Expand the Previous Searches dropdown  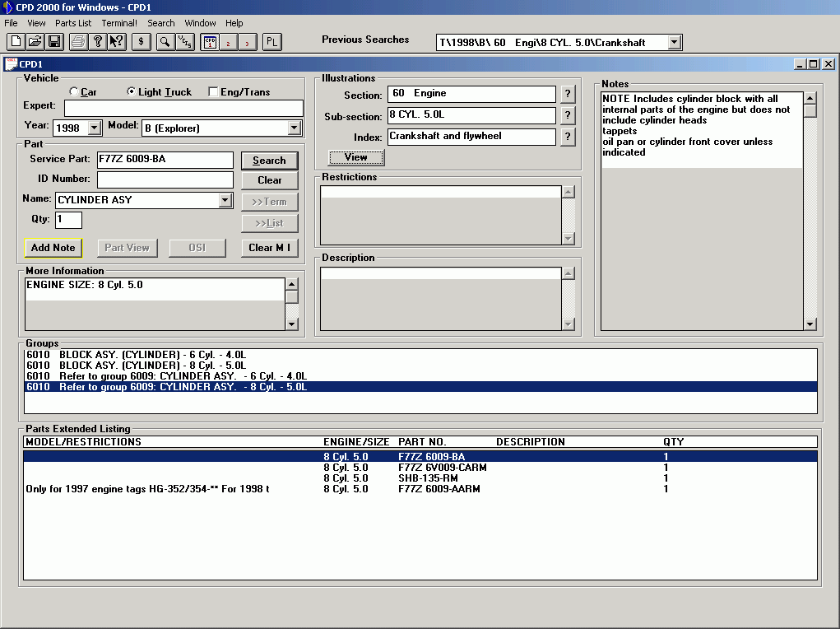click(675, 42)
